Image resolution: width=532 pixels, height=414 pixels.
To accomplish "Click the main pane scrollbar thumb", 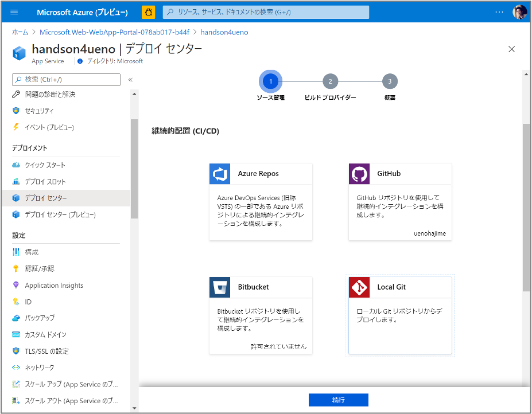I will (x=526, y=207).
